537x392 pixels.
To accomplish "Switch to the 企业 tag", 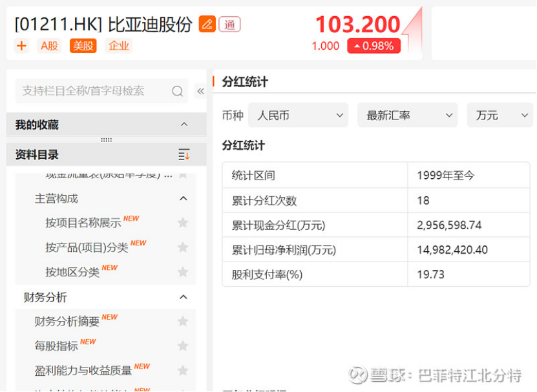I will (x=119, y=46).
